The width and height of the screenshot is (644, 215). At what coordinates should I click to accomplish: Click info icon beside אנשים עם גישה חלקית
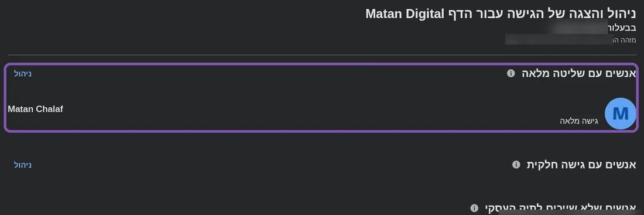516,165
